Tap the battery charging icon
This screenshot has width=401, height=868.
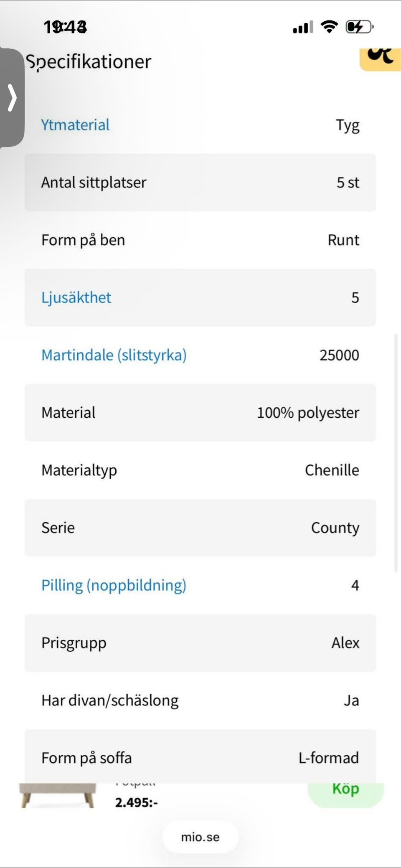point(359,27)
